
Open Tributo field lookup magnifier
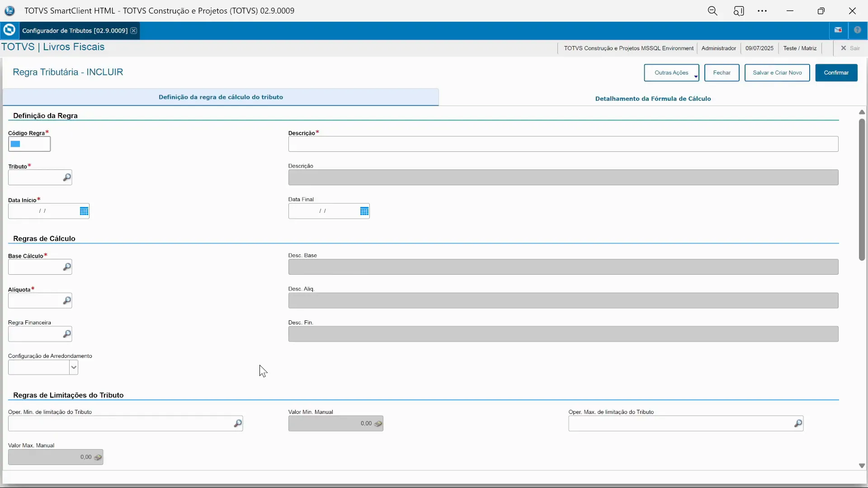pyautogui.click(x=67, y=178)
